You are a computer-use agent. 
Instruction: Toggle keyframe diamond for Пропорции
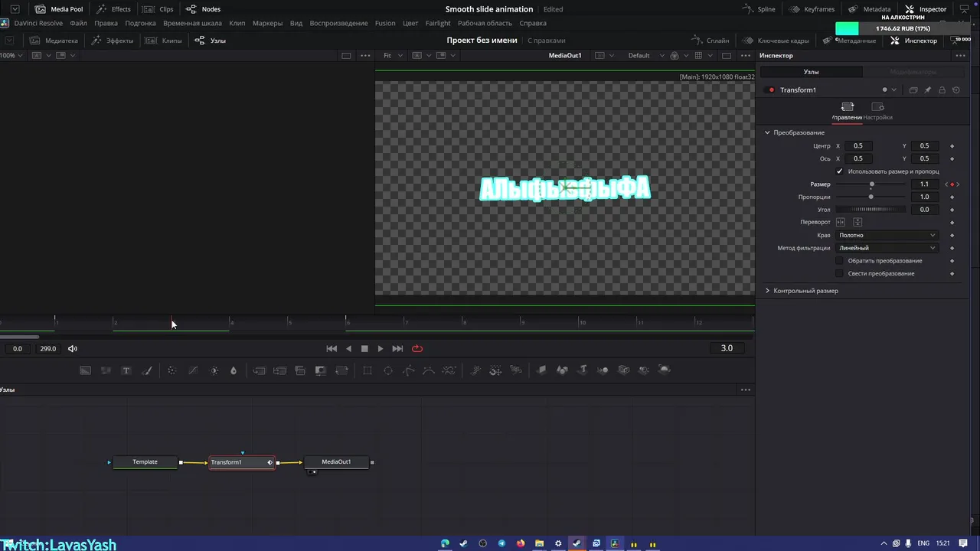click(952, 197)
